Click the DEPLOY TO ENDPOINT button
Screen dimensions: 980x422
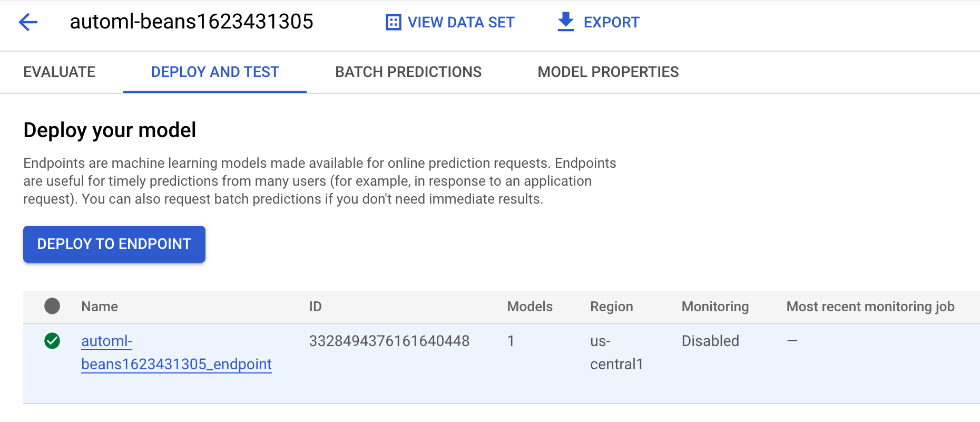[x=114, y=244]
